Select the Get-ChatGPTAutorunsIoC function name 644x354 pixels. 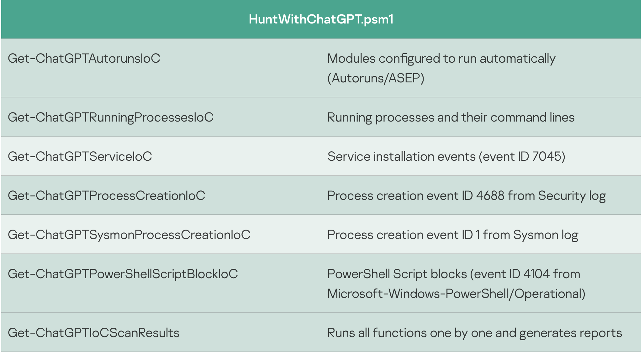tap(84, 59)
